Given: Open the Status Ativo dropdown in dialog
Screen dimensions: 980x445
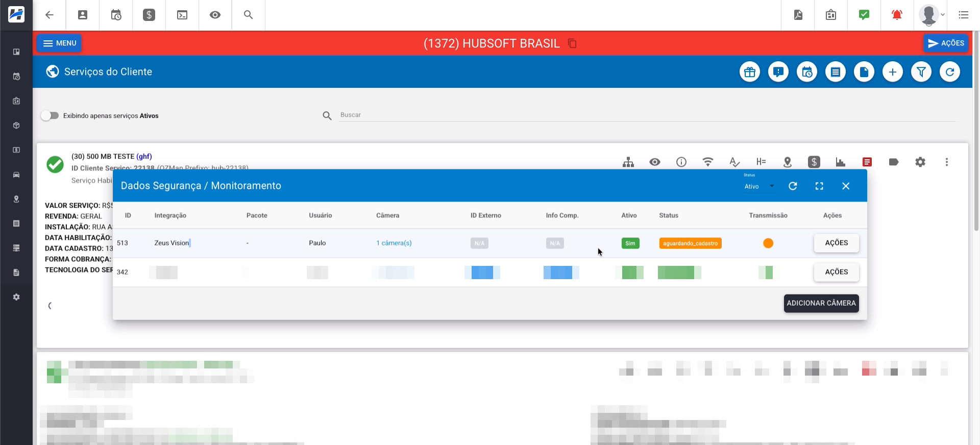Looking at the screenshot, I should coord(759,186).
